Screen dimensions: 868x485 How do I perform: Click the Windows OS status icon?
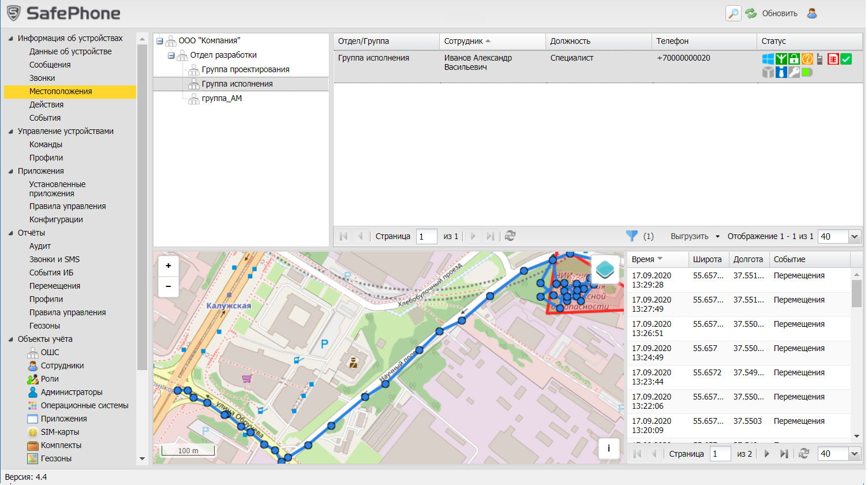point(768,59)
